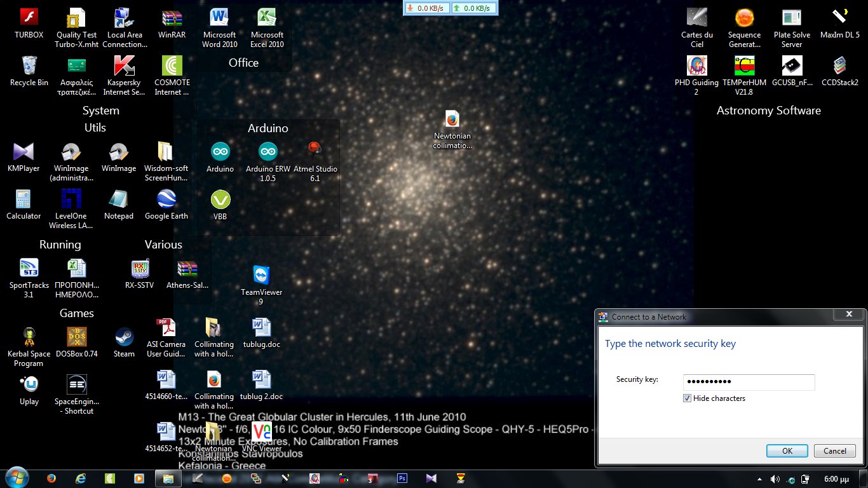The height and width of the screenshot is (488, 868).
Task: Click the upload speed indicator at top
Action: [474, 8]
